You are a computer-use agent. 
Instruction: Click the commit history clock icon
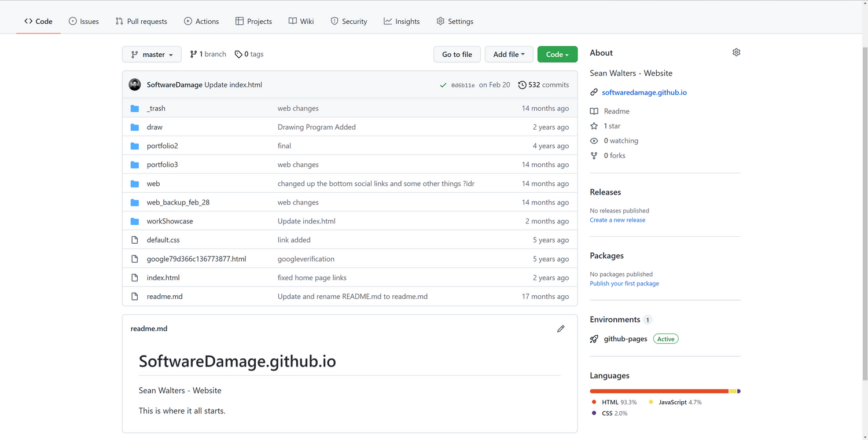click(522, 85)
